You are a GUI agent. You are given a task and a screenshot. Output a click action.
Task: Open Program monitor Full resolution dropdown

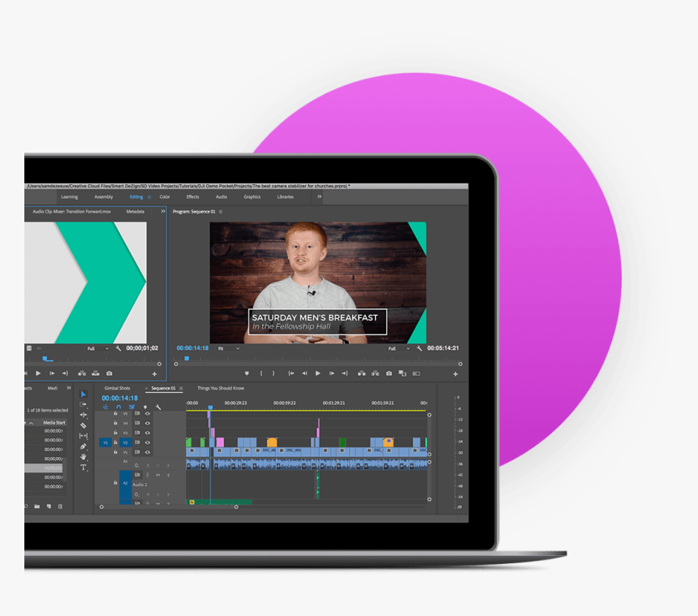point(396,348)
